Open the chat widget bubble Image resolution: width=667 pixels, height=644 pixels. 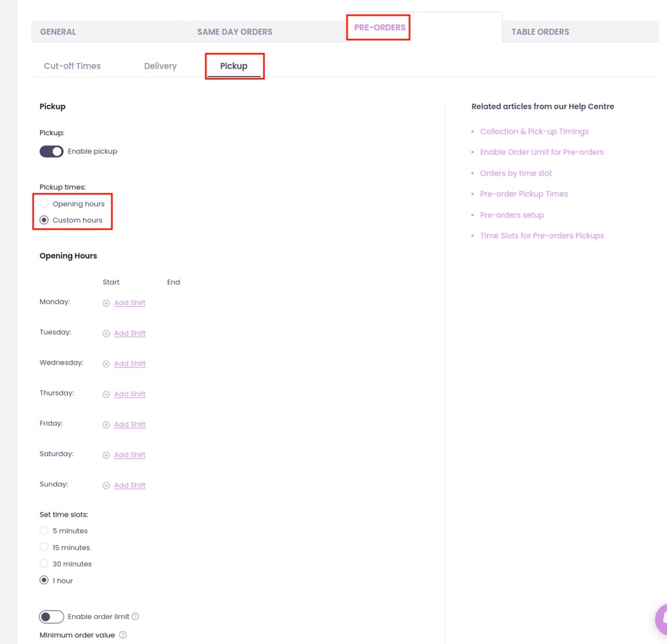point(660,619)
